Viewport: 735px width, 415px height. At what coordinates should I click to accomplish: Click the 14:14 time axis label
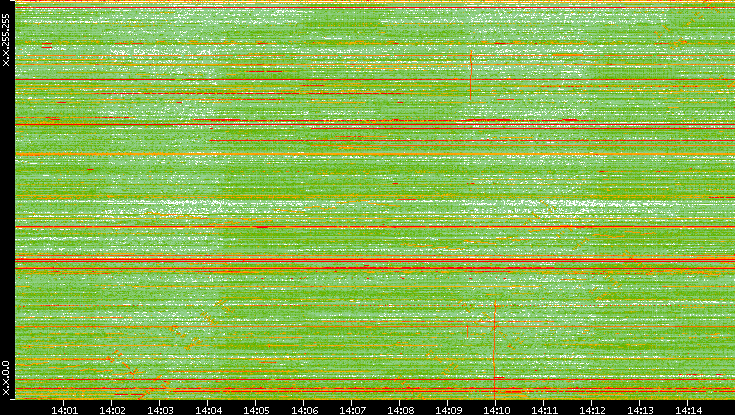click(689, 411)
